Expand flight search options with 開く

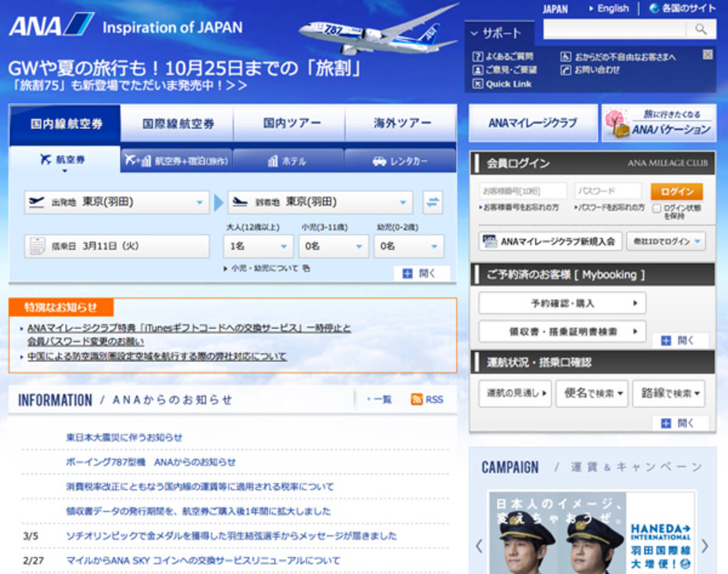pos(422,274)
